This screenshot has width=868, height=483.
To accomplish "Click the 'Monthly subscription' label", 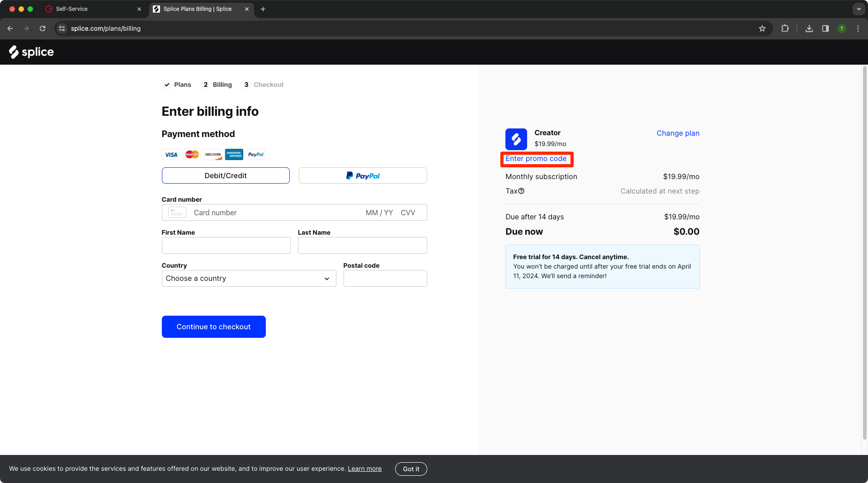I will pos(541,177).
